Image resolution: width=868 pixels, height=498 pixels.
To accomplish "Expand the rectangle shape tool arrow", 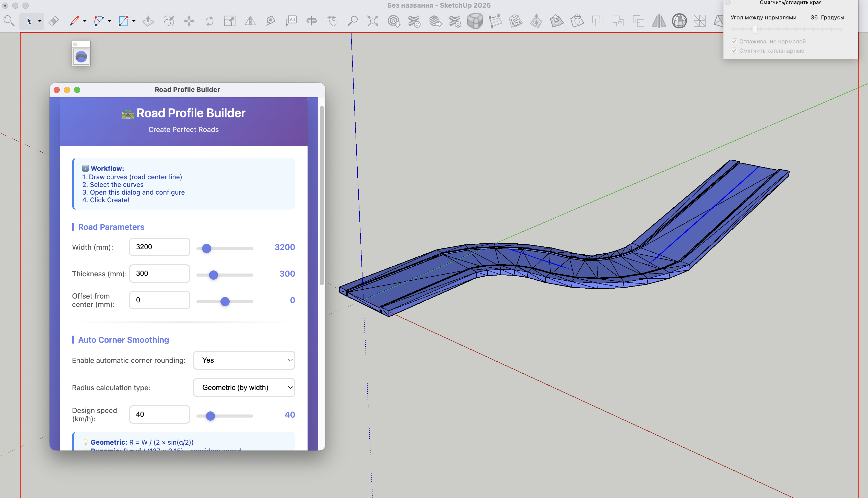I will click(x=134, y=21).
